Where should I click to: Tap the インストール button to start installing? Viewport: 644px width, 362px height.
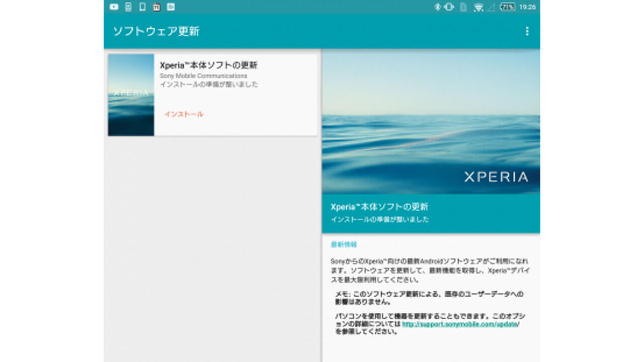pos(184,114)
